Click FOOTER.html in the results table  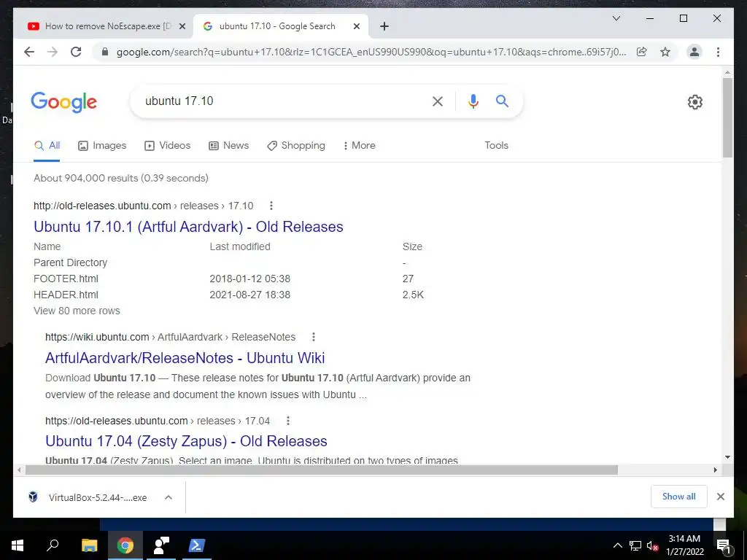click(x=66, y=279)
